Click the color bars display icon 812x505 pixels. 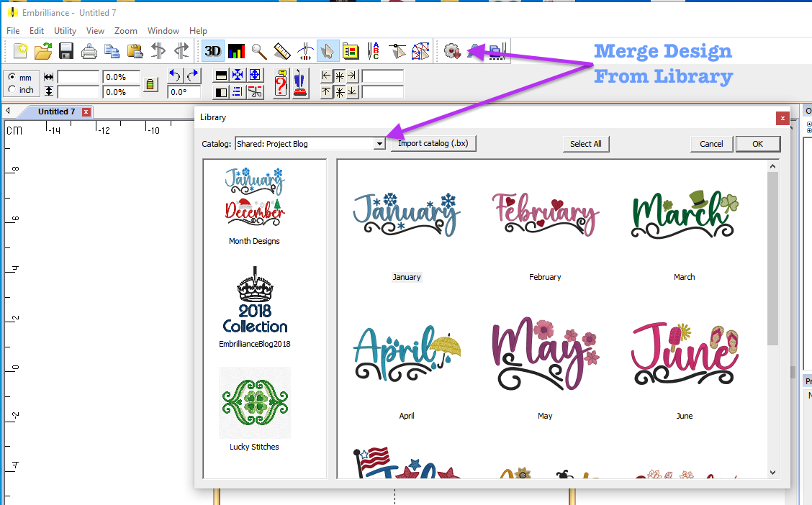236,51
